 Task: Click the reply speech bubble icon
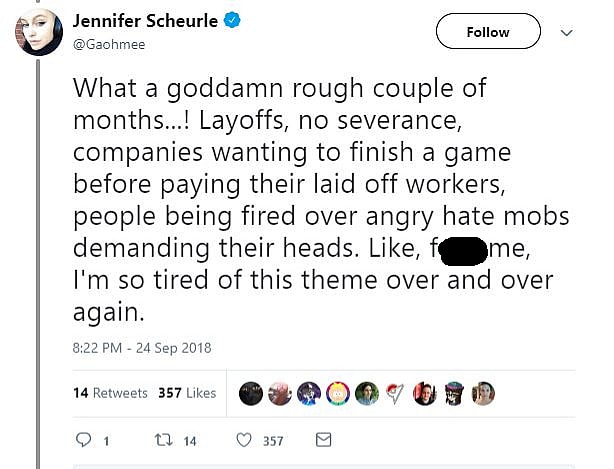coord(83,440)
